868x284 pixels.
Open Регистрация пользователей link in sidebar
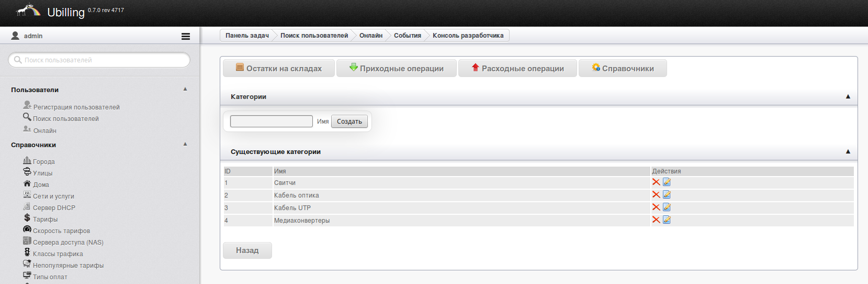pyautogui.click(x=76, y=107)
